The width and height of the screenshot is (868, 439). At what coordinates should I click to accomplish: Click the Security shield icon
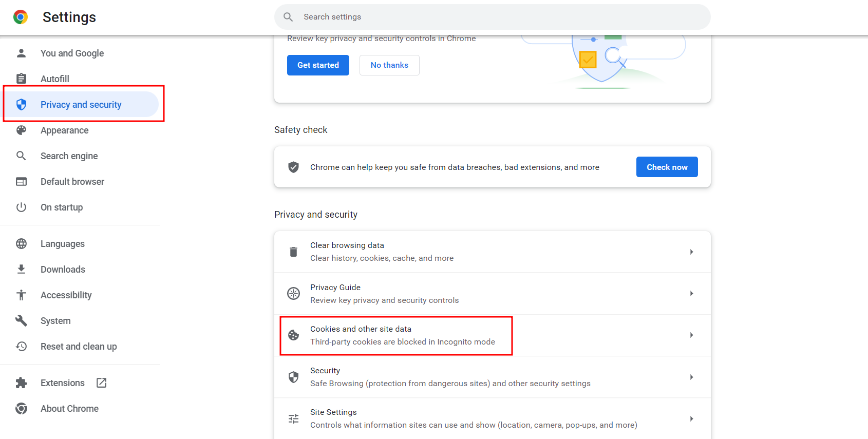293,377
